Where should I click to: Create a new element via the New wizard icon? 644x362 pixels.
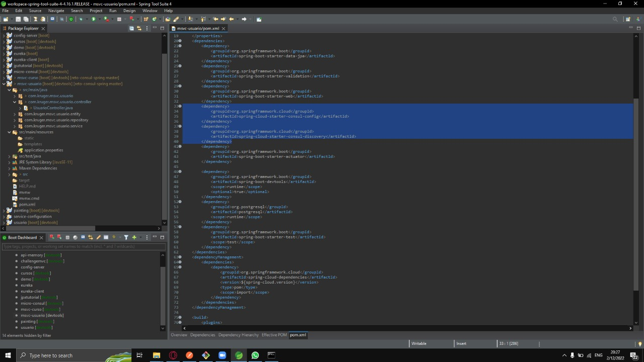[x=6, y=19]
